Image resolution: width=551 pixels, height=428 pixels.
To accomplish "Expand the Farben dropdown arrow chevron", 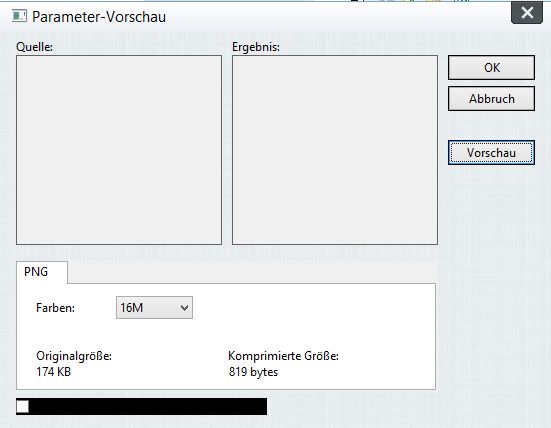I will 184,308.
